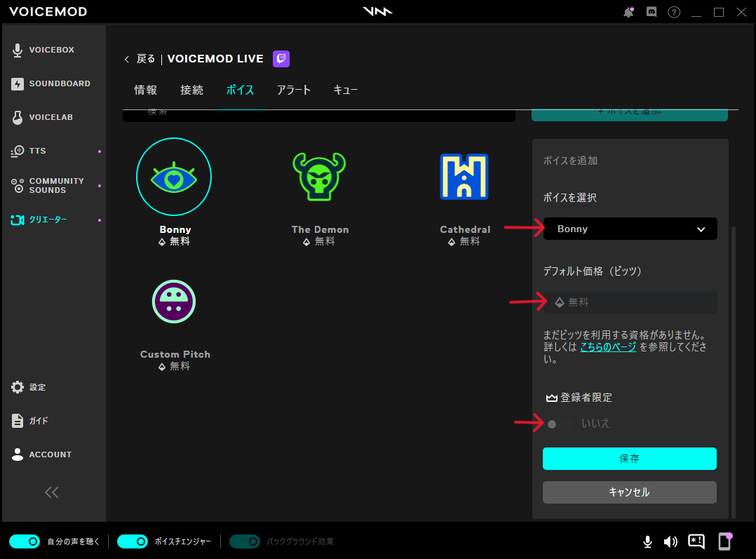Open 設定 settings gear
Image resolution: width=756 pixels, height=559 pixels.
point(29,387)
